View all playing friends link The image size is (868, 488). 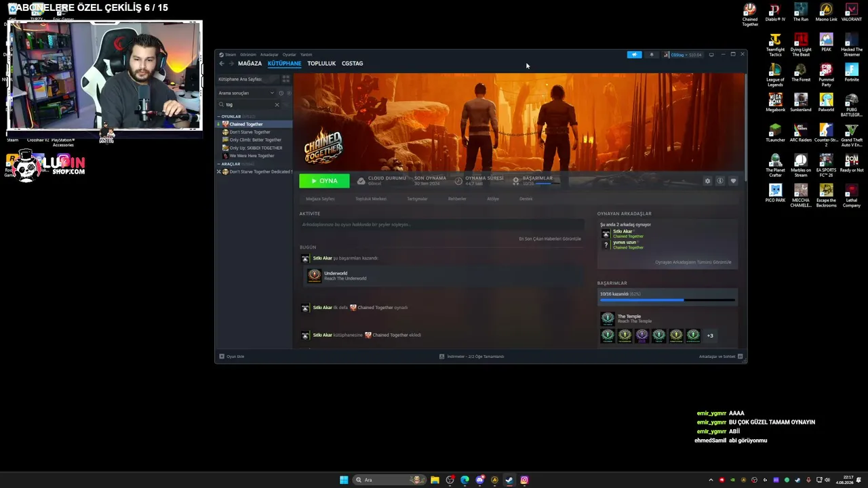point(693,262)
